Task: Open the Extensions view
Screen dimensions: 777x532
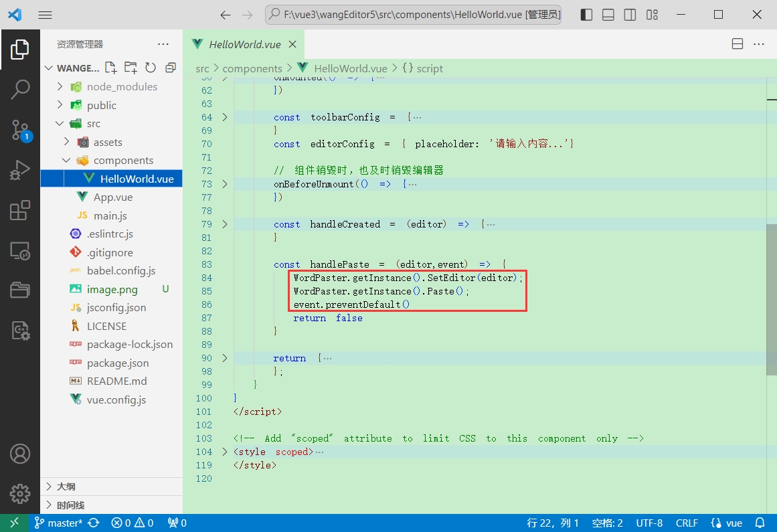Action: [x=20, y=210]
